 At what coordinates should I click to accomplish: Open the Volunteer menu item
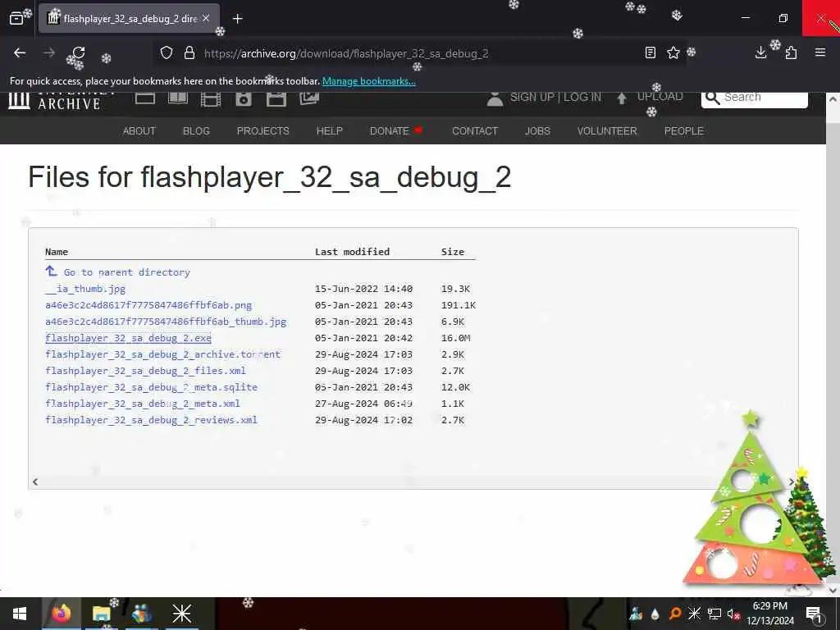pyautogui.click(x=607, y=130)
